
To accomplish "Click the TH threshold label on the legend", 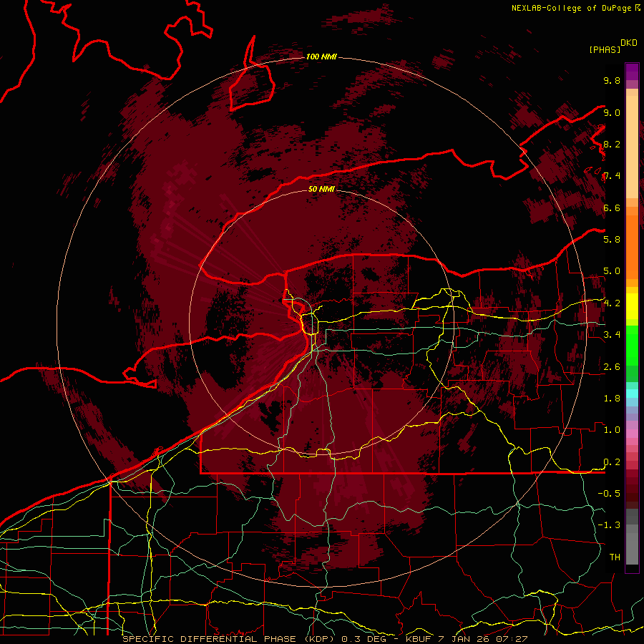I will click(x=615, y=557).
